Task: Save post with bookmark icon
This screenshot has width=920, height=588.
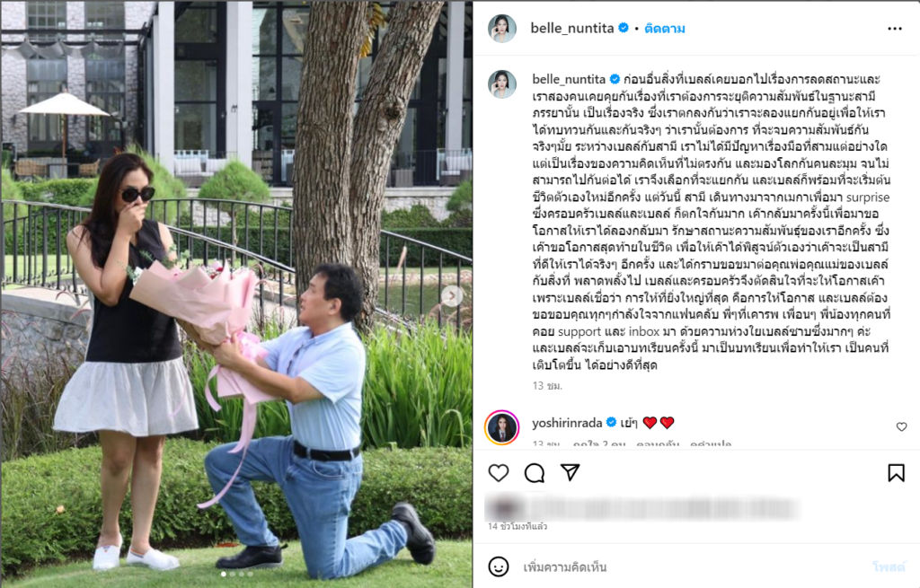Action: click(x=896, y=472)
